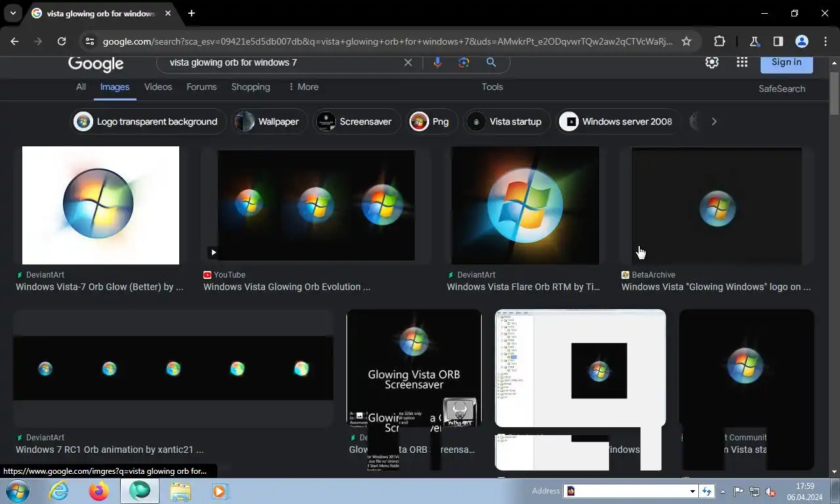The height and width of the screenshot is (504, 840).
Task: Filter by Screensaver chip
Action: pos(356,121)
